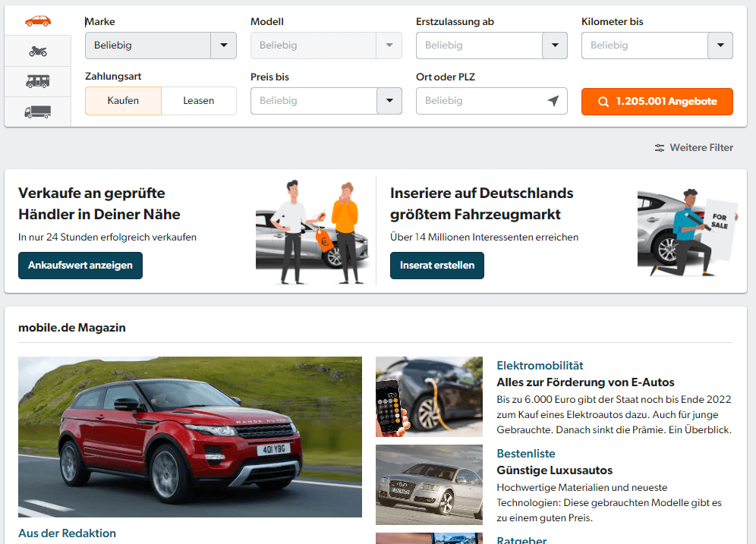Select the motorcycle vehicle type icon
The image size is (756, 544).
[38, 51]
